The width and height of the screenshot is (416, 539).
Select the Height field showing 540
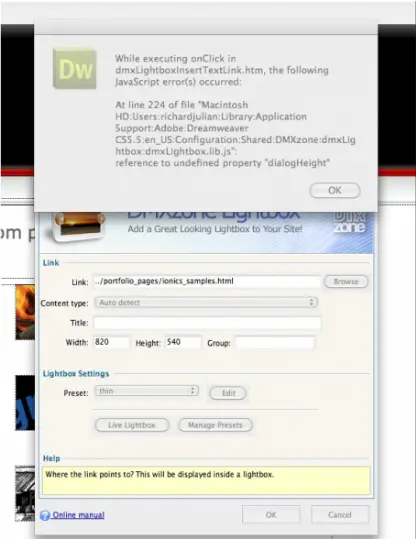(x=183, y=342)
